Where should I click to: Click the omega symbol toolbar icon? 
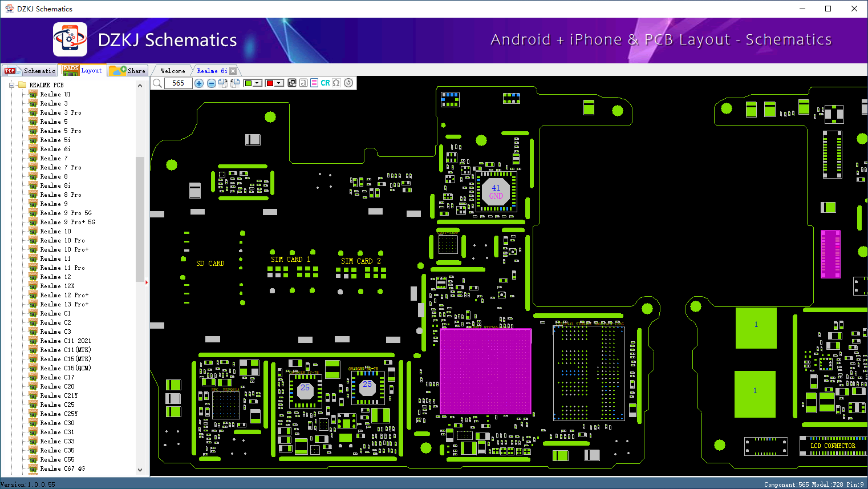point(336,83)
